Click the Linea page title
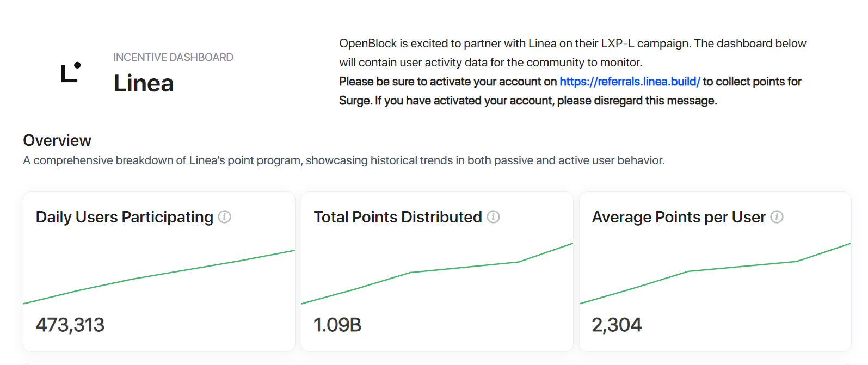Image resolution: width=868 pixels, height=365 pixels. point(144,83)
